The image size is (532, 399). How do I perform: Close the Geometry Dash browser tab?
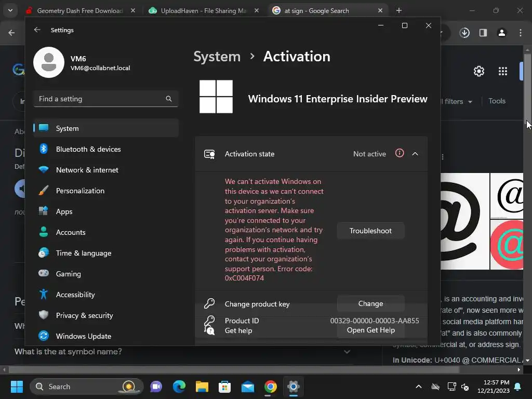133,10
